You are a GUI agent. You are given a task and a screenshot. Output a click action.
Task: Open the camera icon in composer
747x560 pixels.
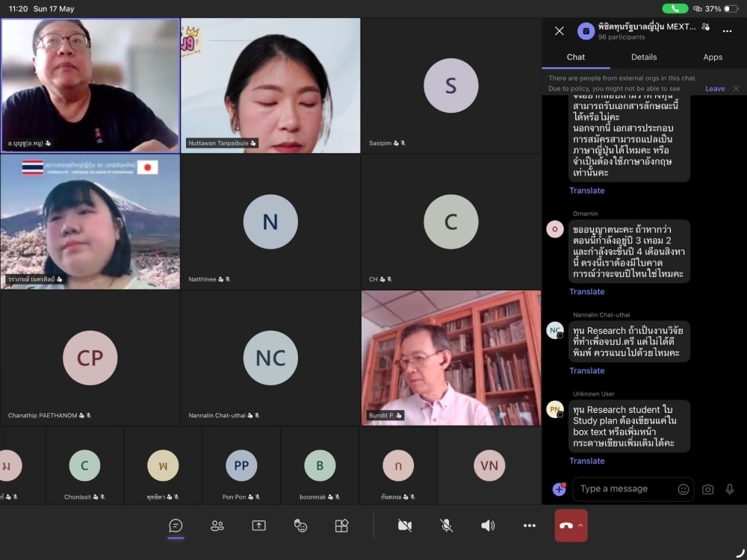(x=707, y=489)
